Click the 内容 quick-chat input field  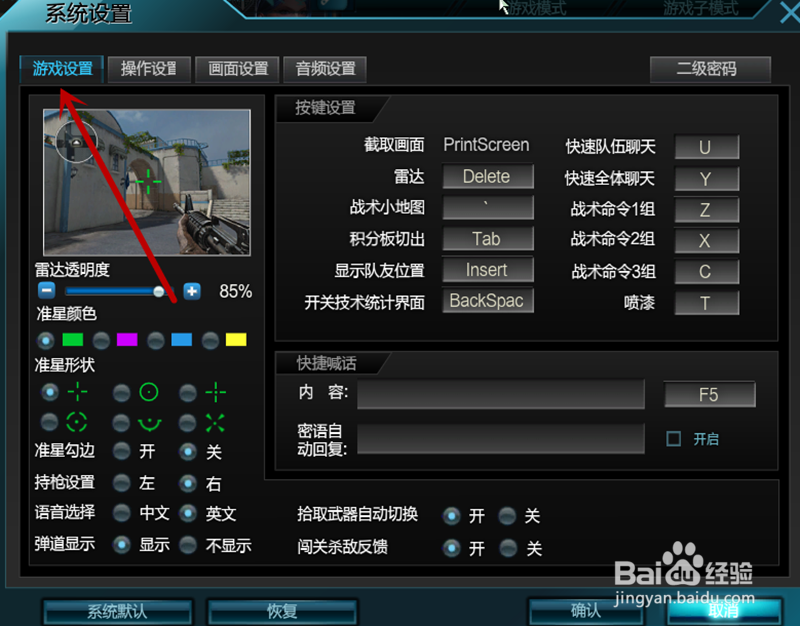(x=500, y=393)
